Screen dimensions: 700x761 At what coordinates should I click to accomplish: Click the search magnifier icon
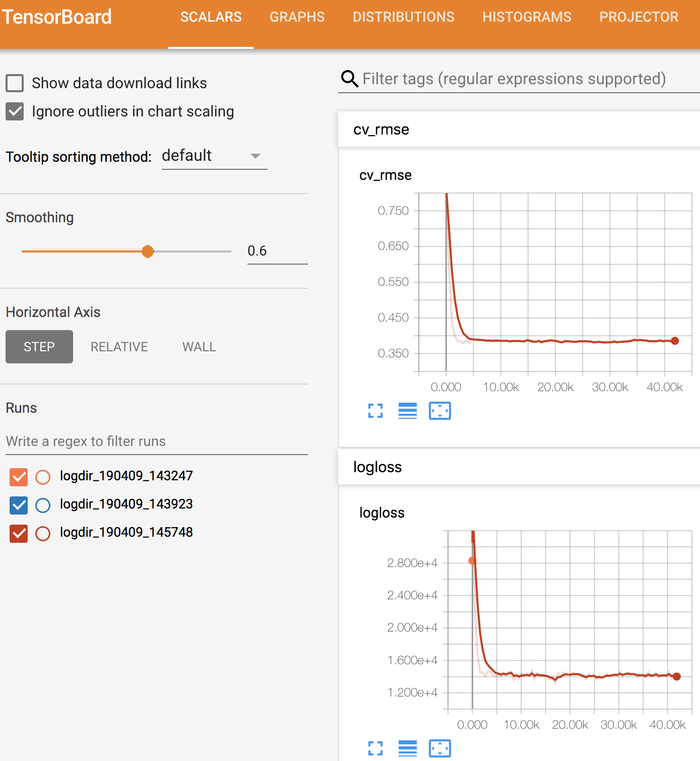click(x=349, y=79)
